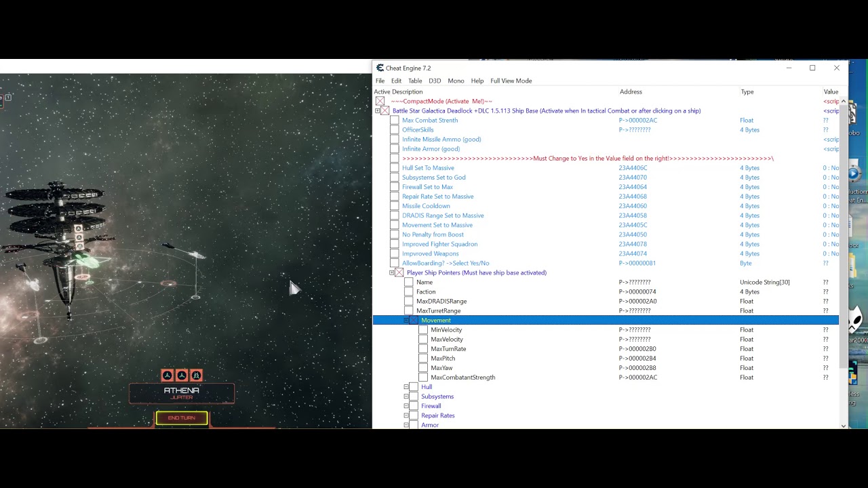Enable OfficerSkills checkbox
Screen dimensions: 868x488
tap(395, 129)
